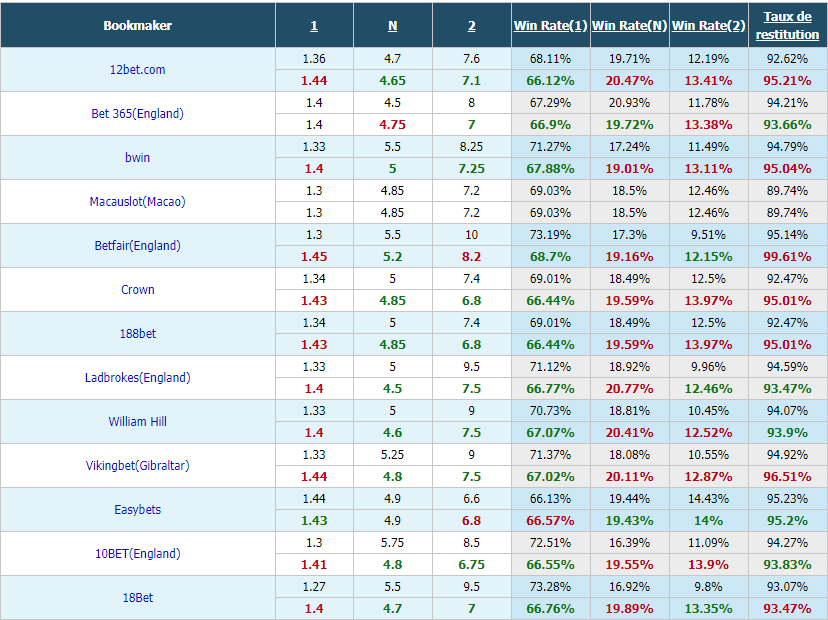The image size is (828, 620).
Task: Open the bwin bookmaker link
Action: [137, 157]
